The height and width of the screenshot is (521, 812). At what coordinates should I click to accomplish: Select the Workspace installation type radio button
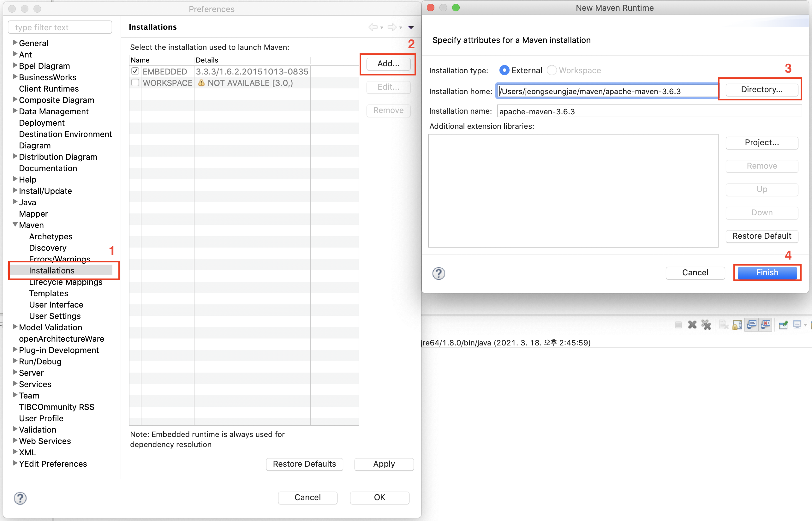(x=555, y=70)
